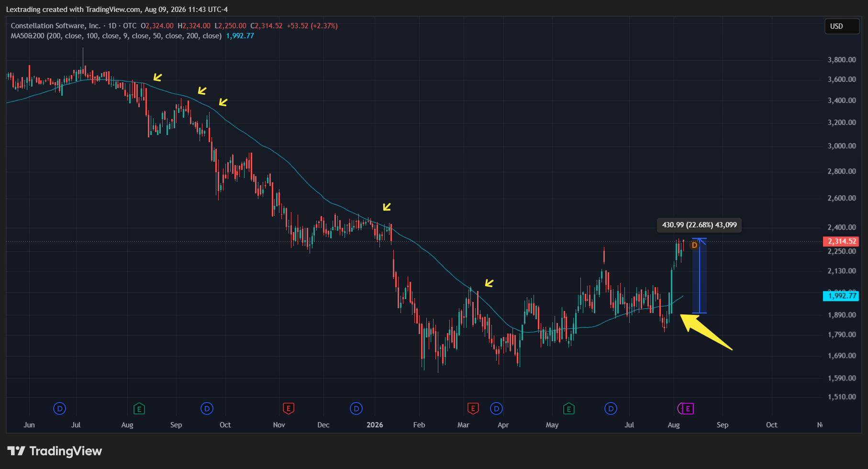Click the 430.99 (22.68%) measurement tooltip
The height and width of the screenshot is (469, 868).
pyautogui.click(x=699, y=225)
